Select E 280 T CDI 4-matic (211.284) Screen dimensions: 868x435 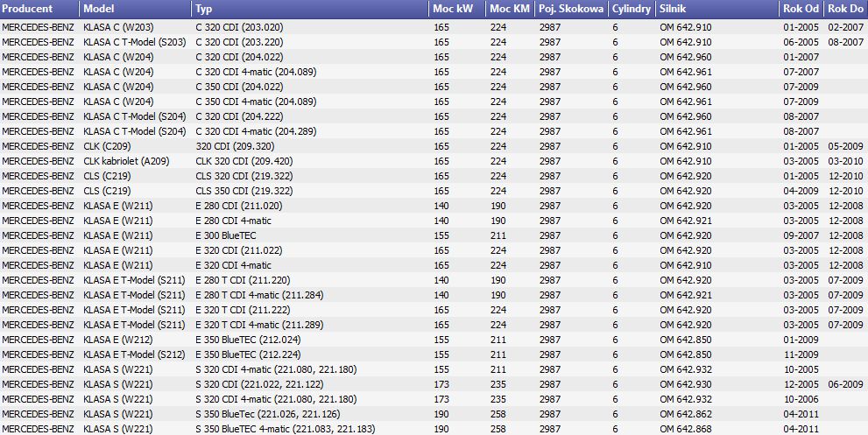click(259, 295)
